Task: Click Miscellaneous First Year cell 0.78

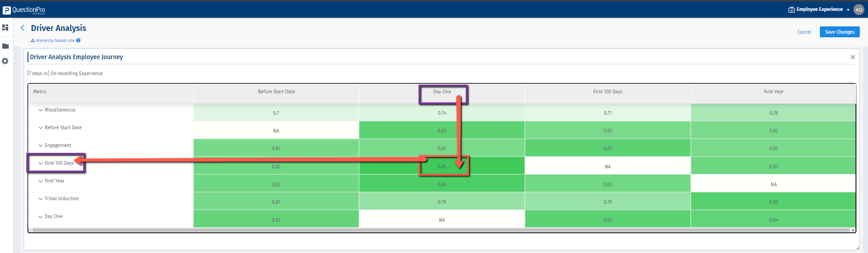Action: point(773,113)
